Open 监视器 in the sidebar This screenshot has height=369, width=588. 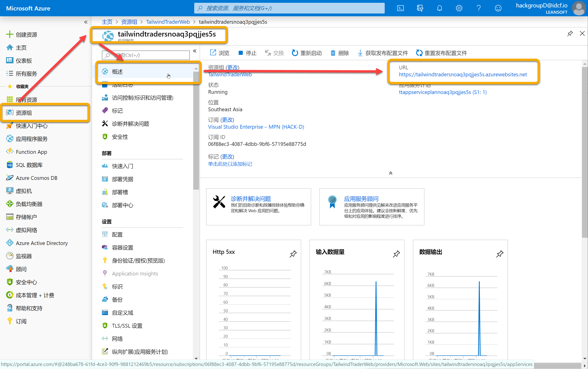[19, 256]
